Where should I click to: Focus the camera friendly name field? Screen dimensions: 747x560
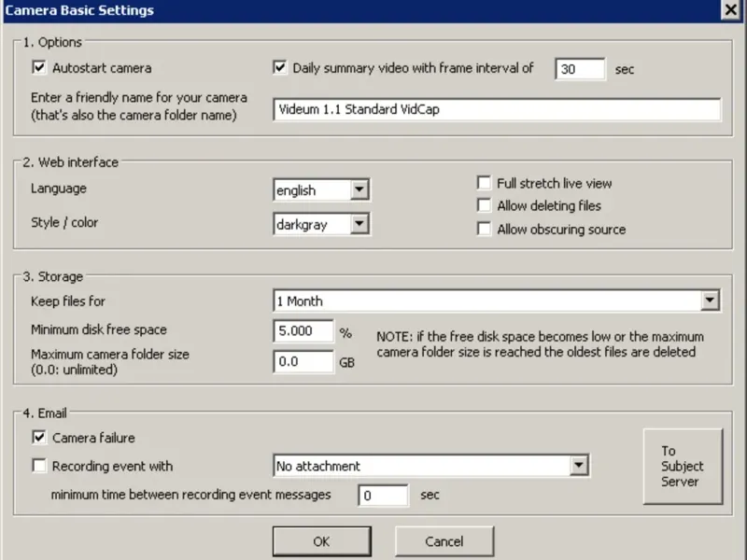tap(497, 109)
